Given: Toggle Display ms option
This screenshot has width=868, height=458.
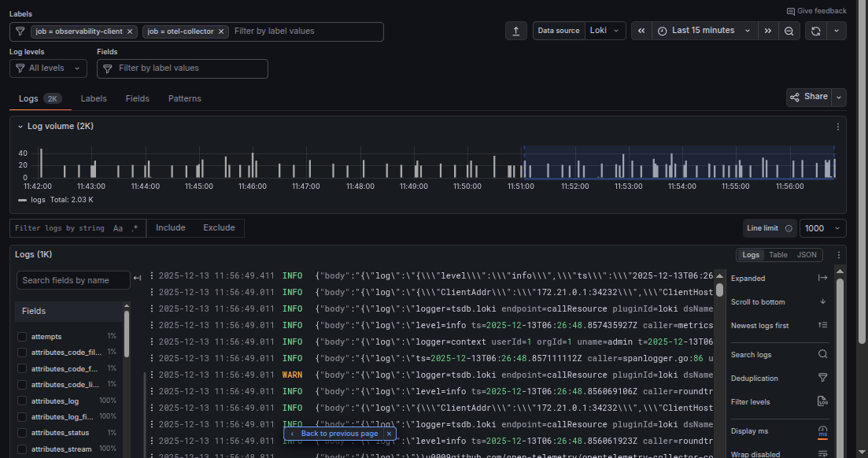Looking at the screenshot, I should coord(822,431).
